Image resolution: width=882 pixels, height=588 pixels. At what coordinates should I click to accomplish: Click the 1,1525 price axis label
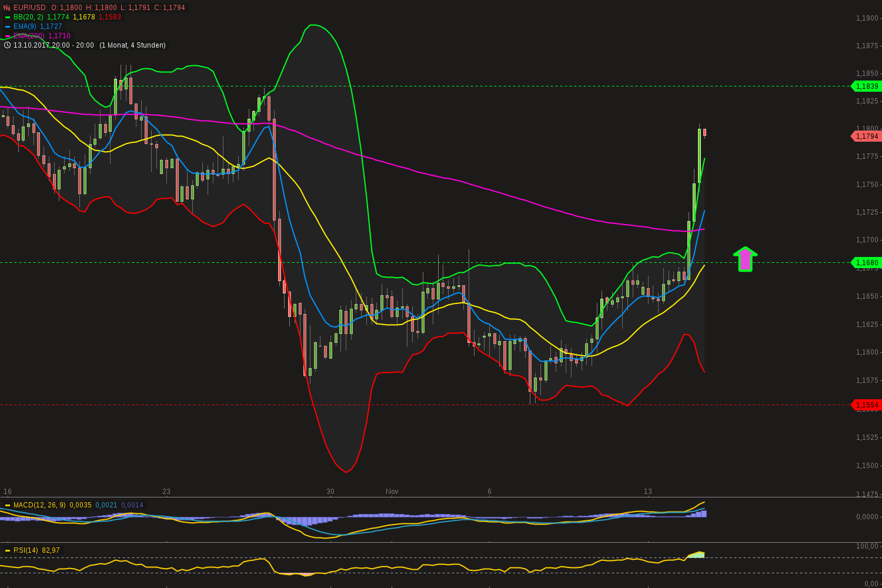(x=867, y=437)
